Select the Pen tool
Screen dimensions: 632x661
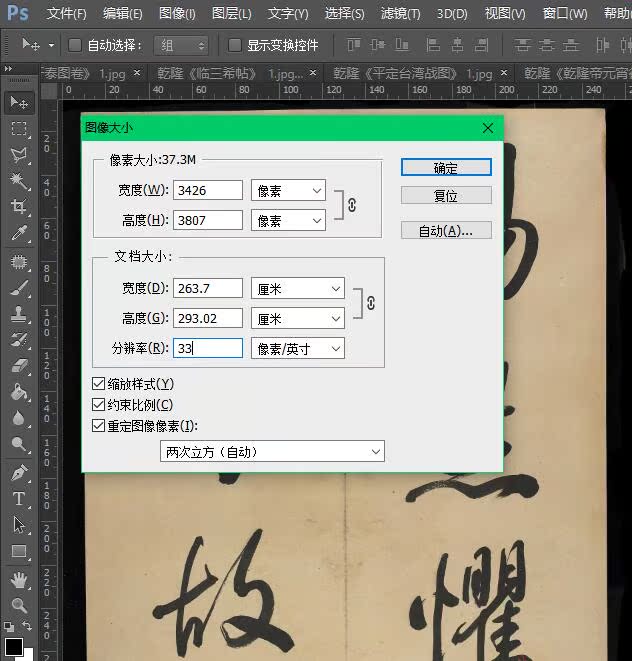[x=19, y=473]
